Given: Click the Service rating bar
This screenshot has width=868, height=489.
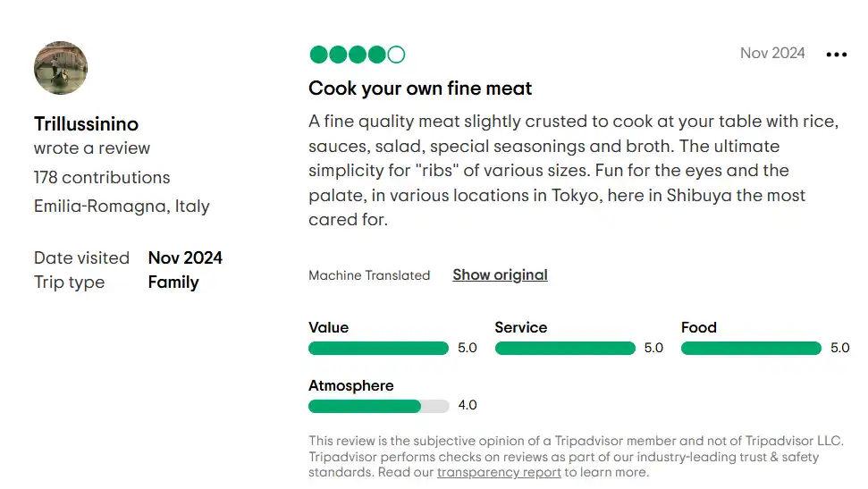Looking at the screenshot, I should coord(565,348).
